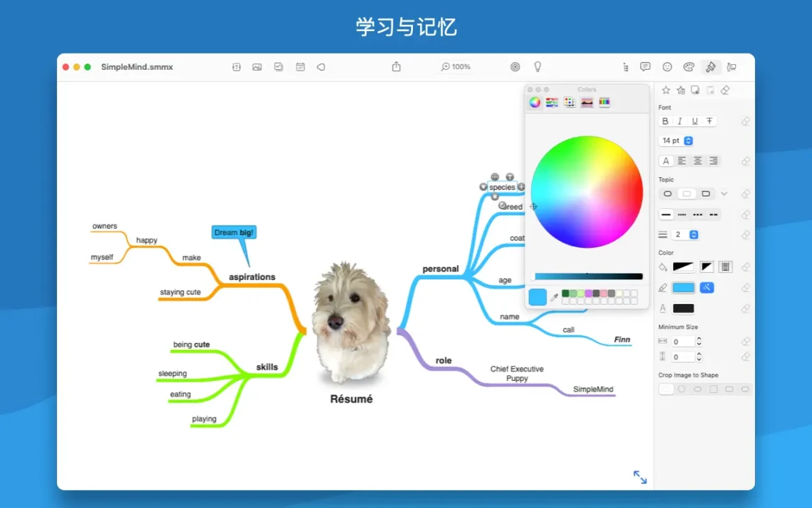Select solid line border style
This screenshot has width=812, height=508.
667,214
